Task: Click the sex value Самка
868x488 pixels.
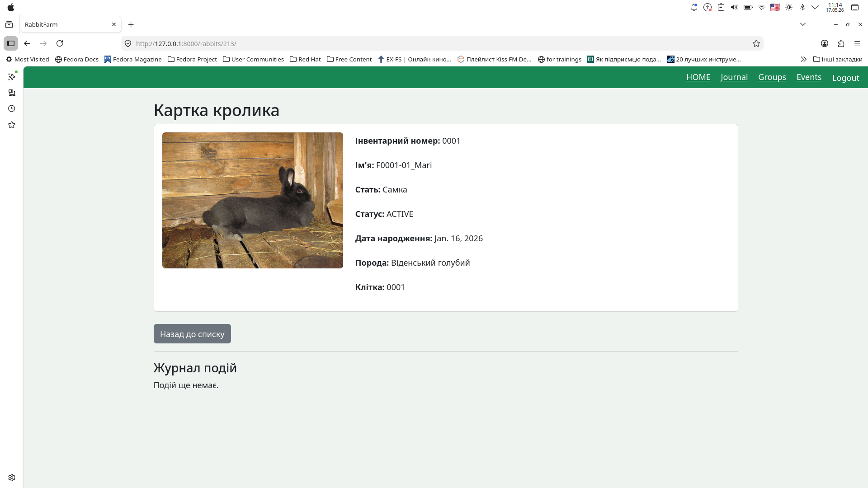Action: (x=395, y=190)
